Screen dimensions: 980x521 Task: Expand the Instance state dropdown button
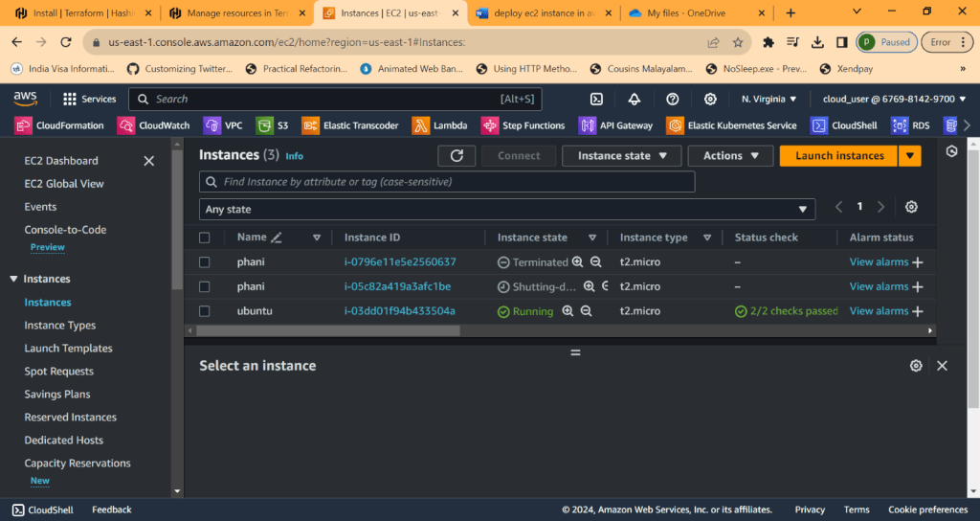tap(622, 156)
